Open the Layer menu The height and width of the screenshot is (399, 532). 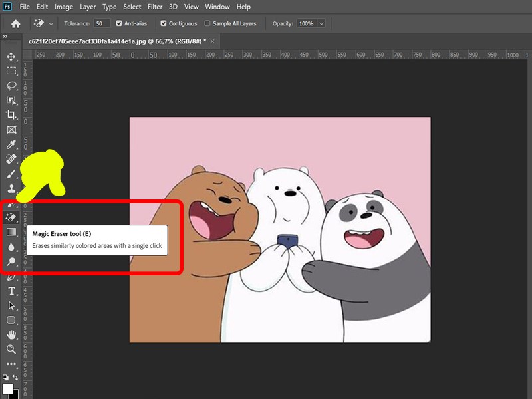pos(88,7)
